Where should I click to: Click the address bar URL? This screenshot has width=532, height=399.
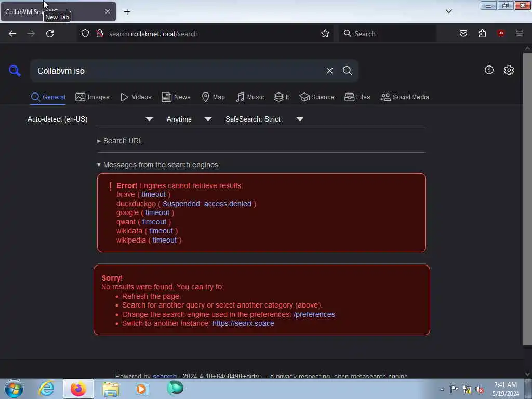153,34
